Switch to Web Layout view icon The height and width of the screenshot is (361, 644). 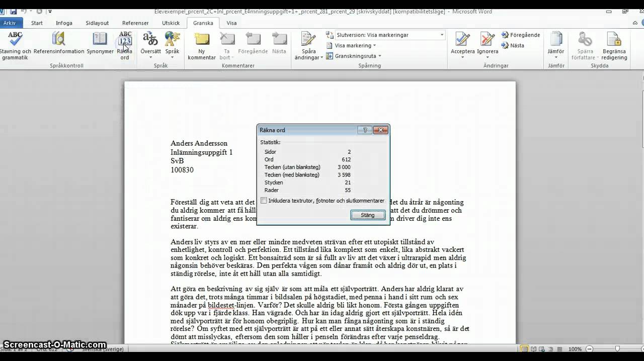click(541, 349)
